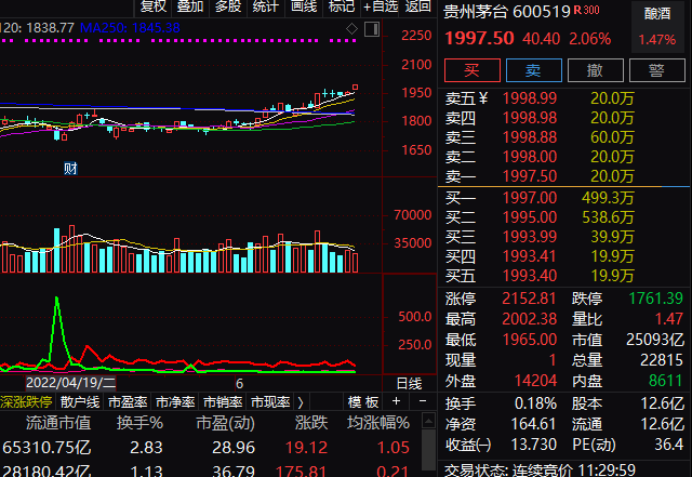
Task: Click the 卖四 price 1998.98
Action: pos(529,118)
